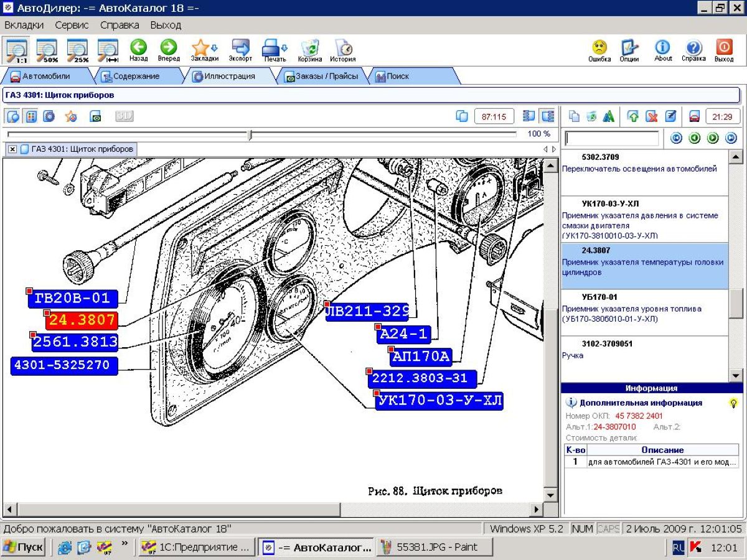Image resolution: width=747 pixels, height=560 pixels.
Task: Click the 2561.3813 label on illustration
Action: coord(75,342)
